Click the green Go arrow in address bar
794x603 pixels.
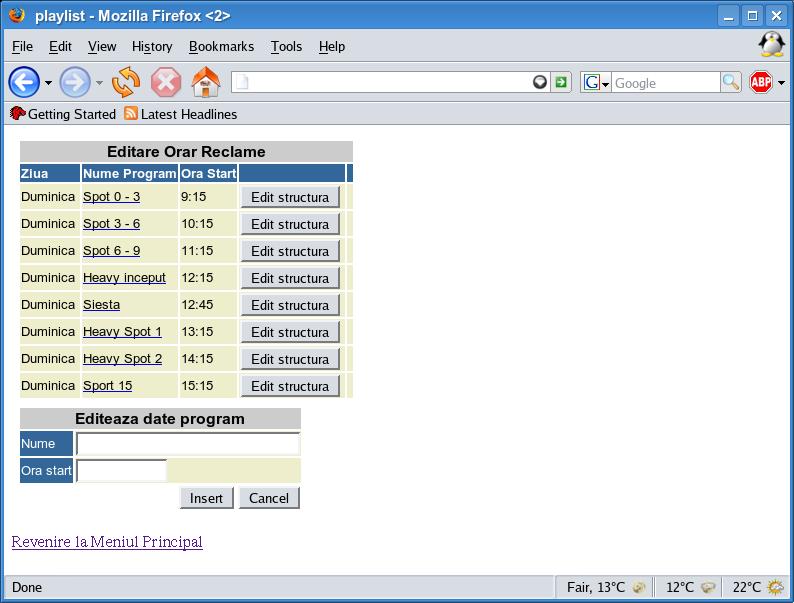pos(561,82)
